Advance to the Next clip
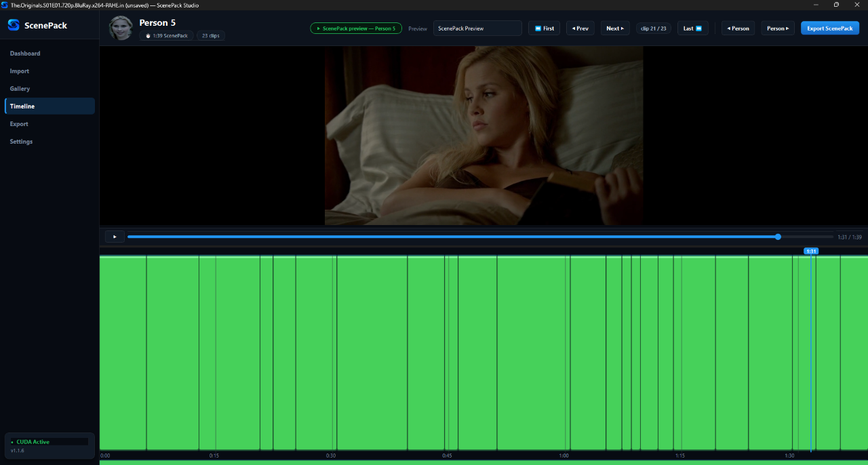This screenshot has height=465, width=868. pyautogui.click(x=615, y=28)
